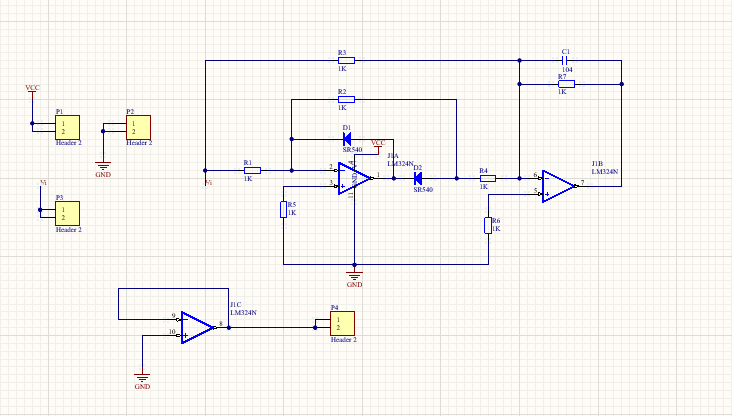The image size is (732, 416).
Task: Select vertical resistor R5 symbol
Action: [283, 210]
